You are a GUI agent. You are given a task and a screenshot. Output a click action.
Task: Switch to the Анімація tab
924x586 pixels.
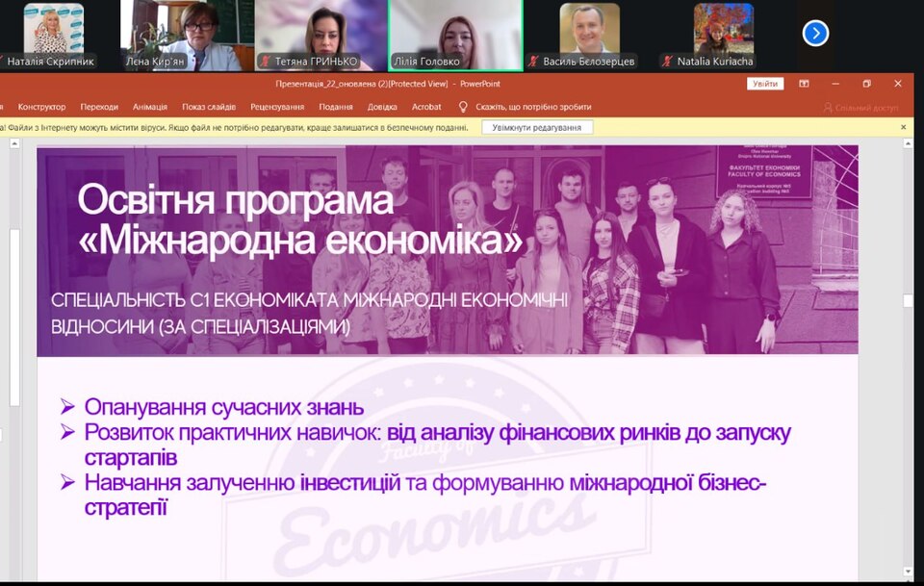(150, 107)
